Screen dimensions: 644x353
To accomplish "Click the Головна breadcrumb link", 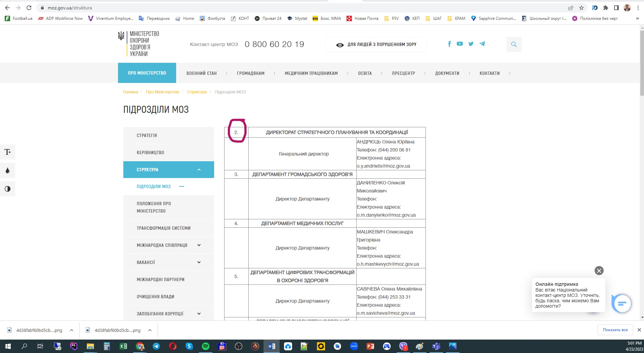I will point(130,92).
